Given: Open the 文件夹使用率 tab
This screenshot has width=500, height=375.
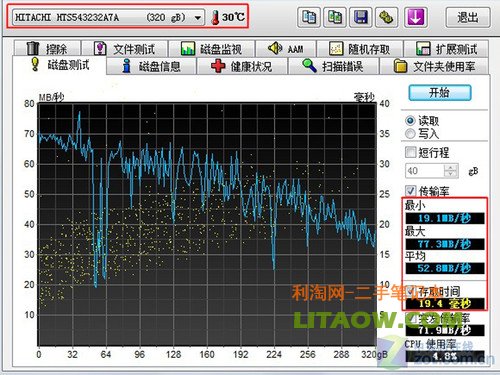Looking at the screenshot, I should [x=434, y=66].
